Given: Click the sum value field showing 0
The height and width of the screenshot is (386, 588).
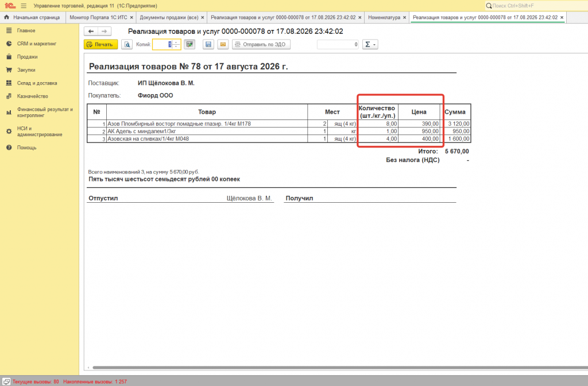Looking at the screenshot, I should pyautogui.click(x=338, y=44).
